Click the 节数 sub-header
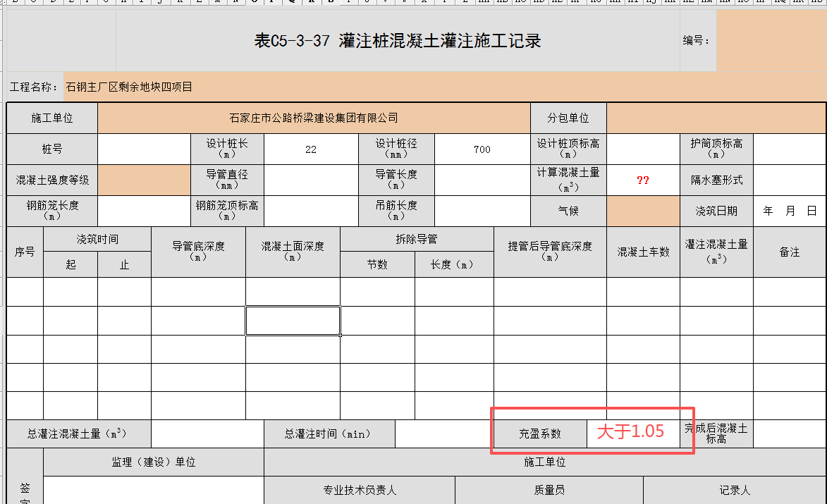 (378, 264)
